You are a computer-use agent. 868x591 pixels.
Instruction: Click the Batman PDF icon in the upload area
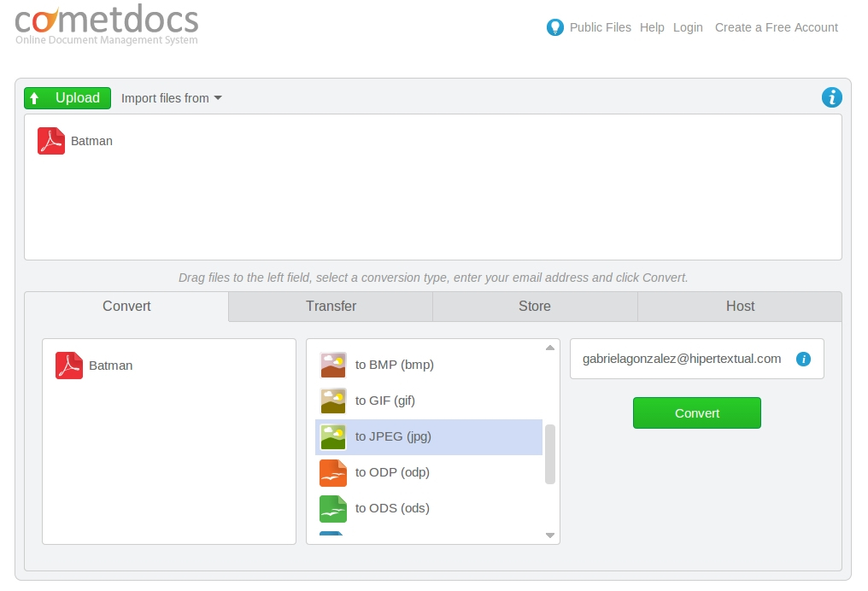pos(50,140)
